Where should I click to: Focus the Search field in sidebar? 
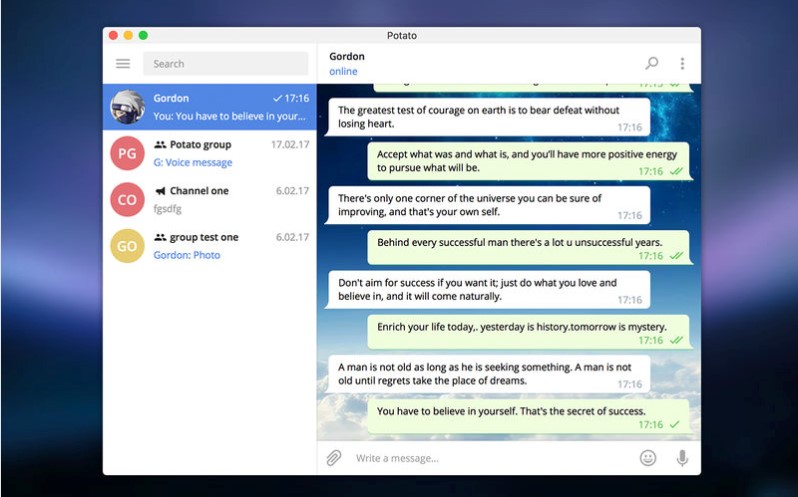pyautogui.click(x=225, y=64)
